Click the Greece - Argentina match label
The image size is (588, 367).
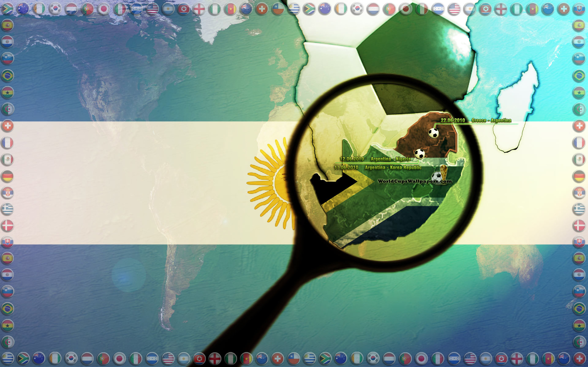coord(491,120)
